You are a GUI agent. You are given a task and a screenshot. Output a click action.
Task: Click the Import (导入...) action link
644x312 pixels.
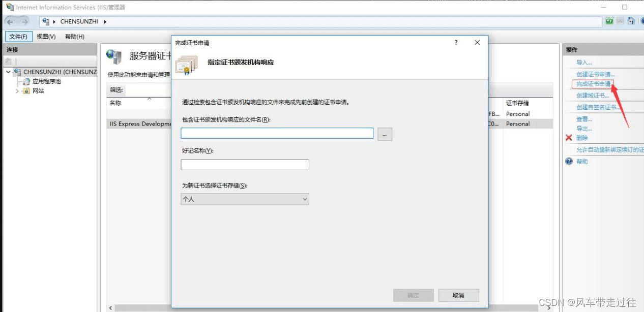pyautogui.click(x=584, y=63)
